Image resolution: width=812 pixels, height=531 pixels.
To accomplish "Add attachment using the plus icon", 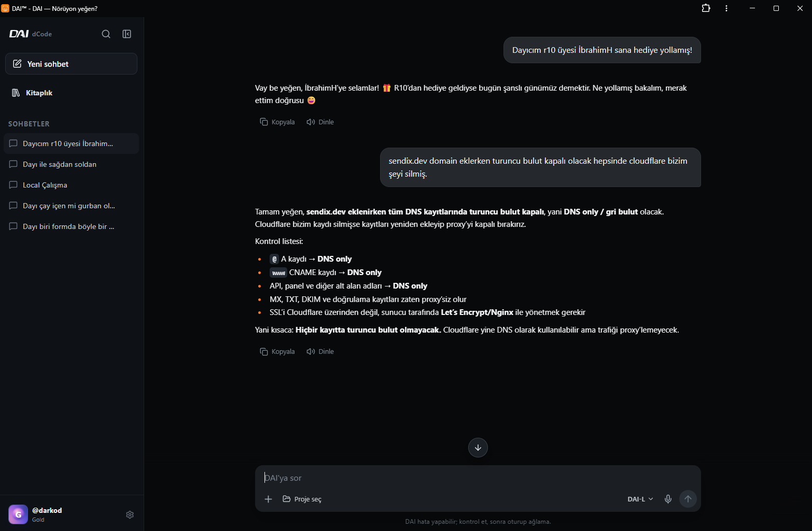I will pos(268,499).
